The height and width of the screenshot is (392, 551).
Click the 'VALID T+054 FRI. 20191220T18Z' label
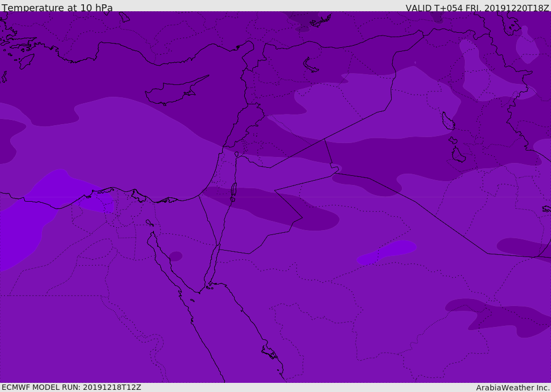pos(477,8)
